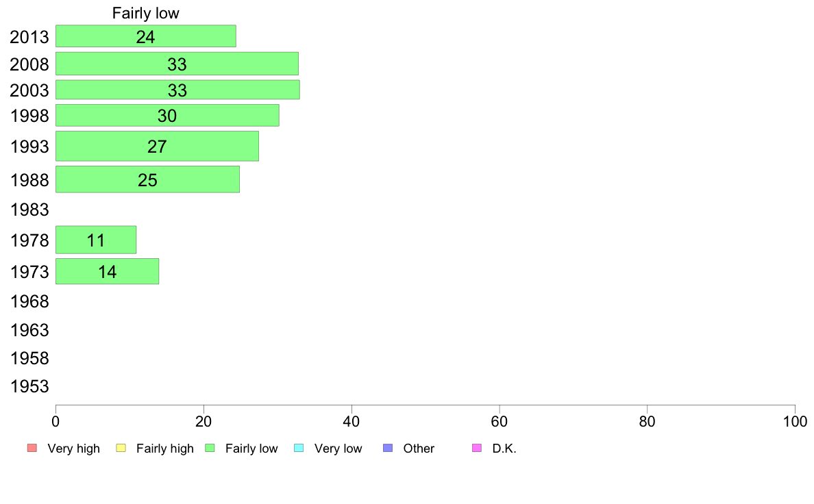This screenshot has height=504, width=814.
Task: Click the Very low legend text
Action: 338,449
